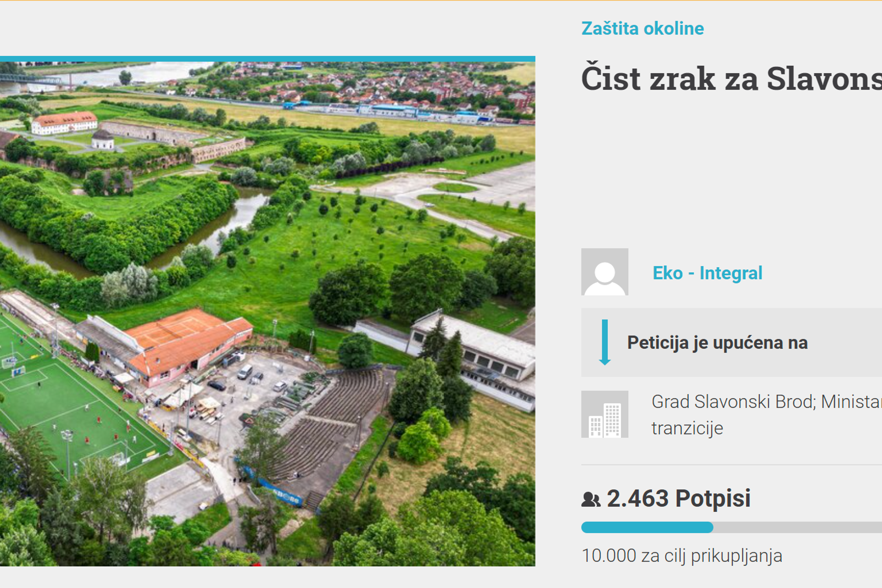Click the aerial photo of Slavonski Brod

tap(267, 314)
